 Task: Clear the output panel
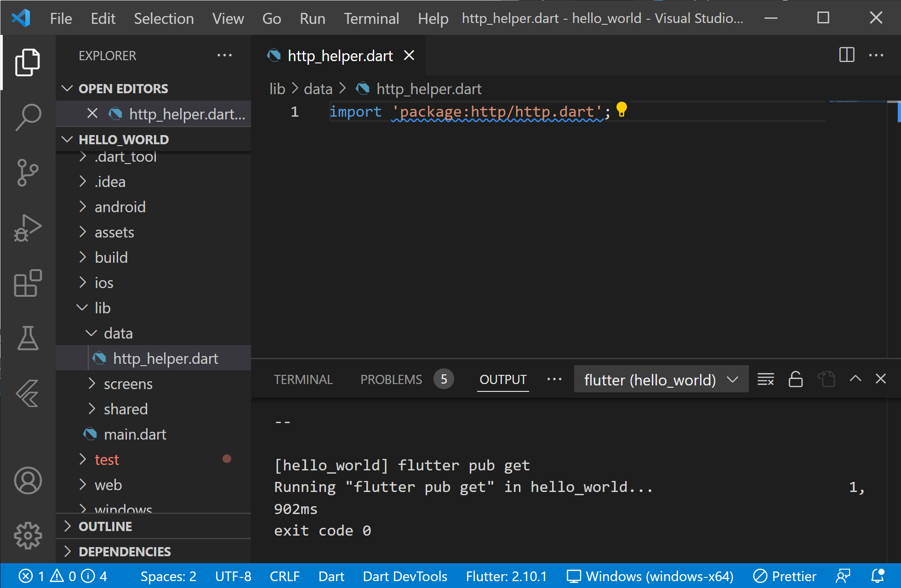tap(765, 379)
